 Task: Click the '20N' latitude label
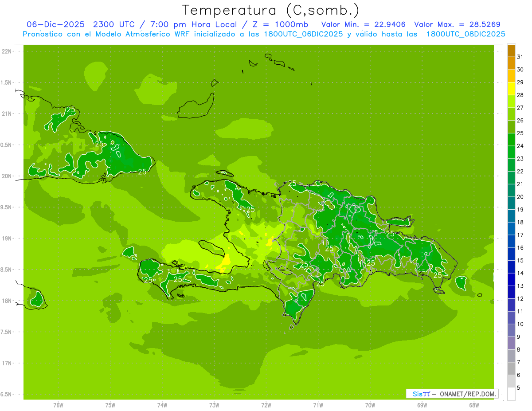click(x=7, y=176)
